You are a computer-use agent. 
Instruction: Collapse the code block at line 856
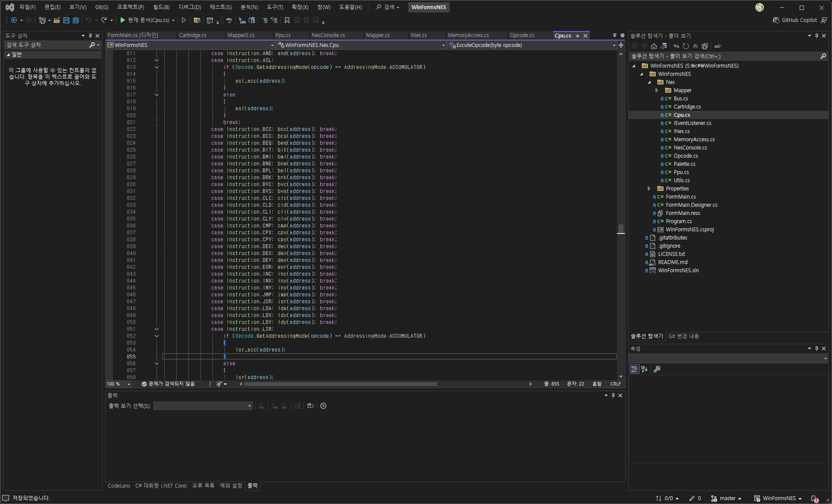[x=156, y=364]
